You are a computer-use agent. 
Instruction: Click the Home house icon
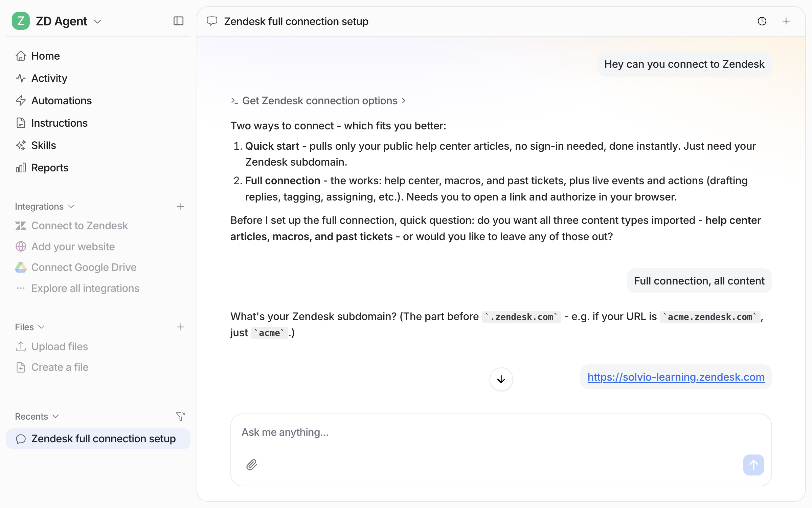point(21,56)
